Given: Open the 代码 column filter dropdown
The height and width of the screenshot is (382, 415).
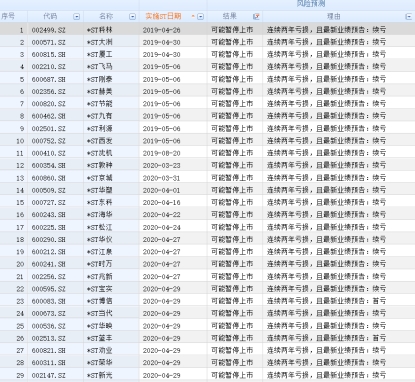Looking at the screenshot, I should pos(76,17).
